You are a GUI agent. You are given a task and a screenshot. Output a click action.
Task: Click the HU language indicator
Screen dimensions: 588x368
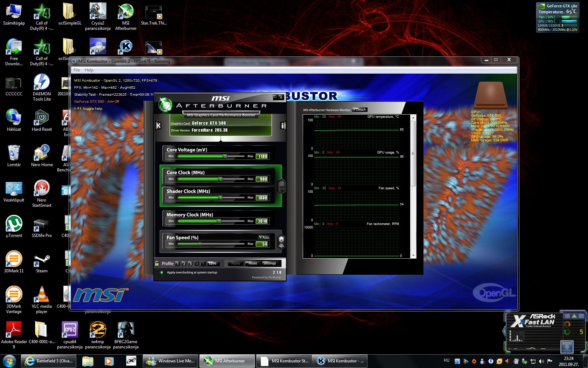click(x=447, y=360)
